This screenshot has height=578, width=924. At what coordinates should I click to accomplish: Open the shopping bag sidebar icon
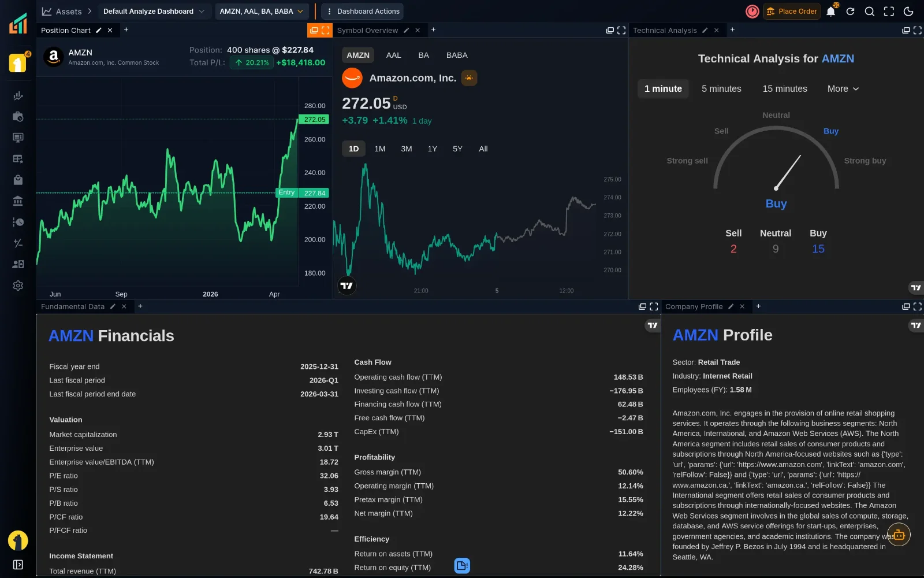[18, 180]
